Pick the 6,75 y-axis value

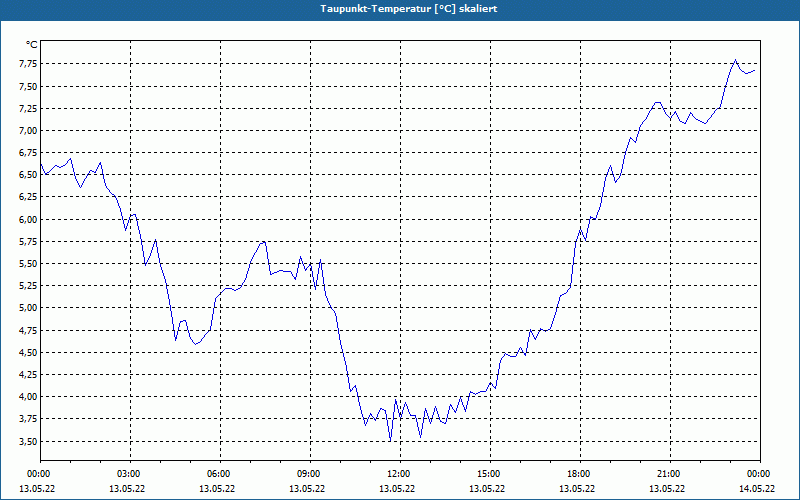29,153
